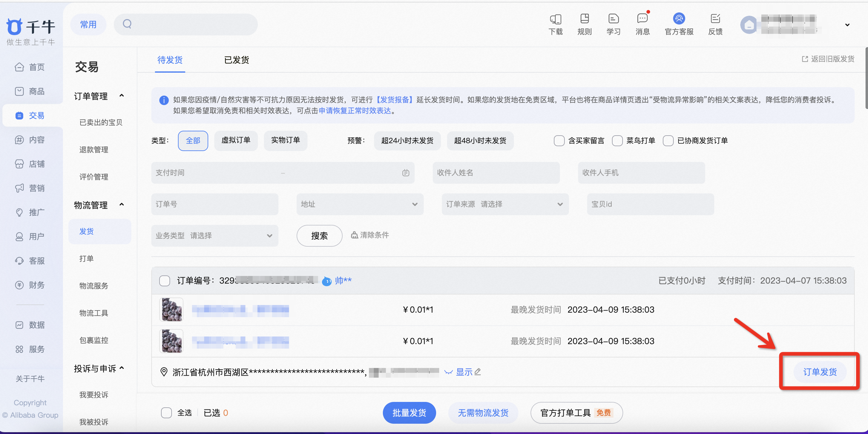Open 店铺 in the sidebar

click(30, 164)
